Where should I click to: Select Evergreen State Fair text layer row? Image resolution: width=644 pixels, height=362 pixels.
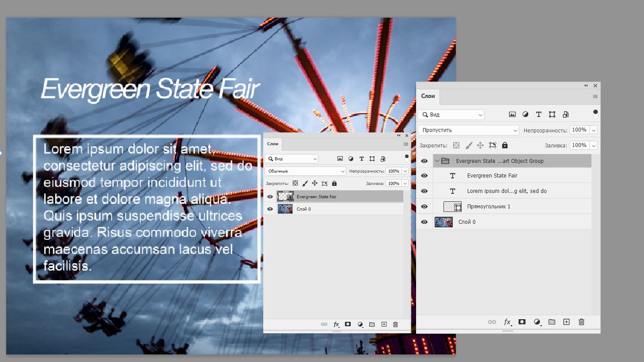click(x=512, y=176)
